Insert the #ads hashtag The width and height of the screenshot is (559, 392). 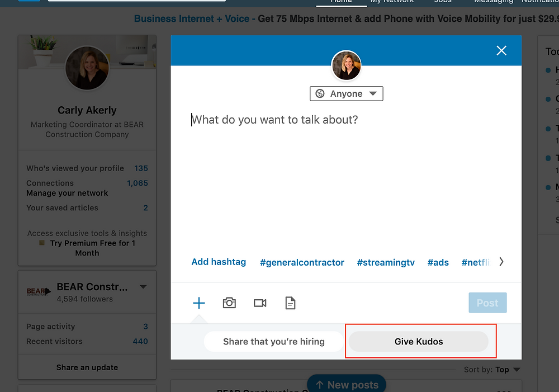point(438,262)
